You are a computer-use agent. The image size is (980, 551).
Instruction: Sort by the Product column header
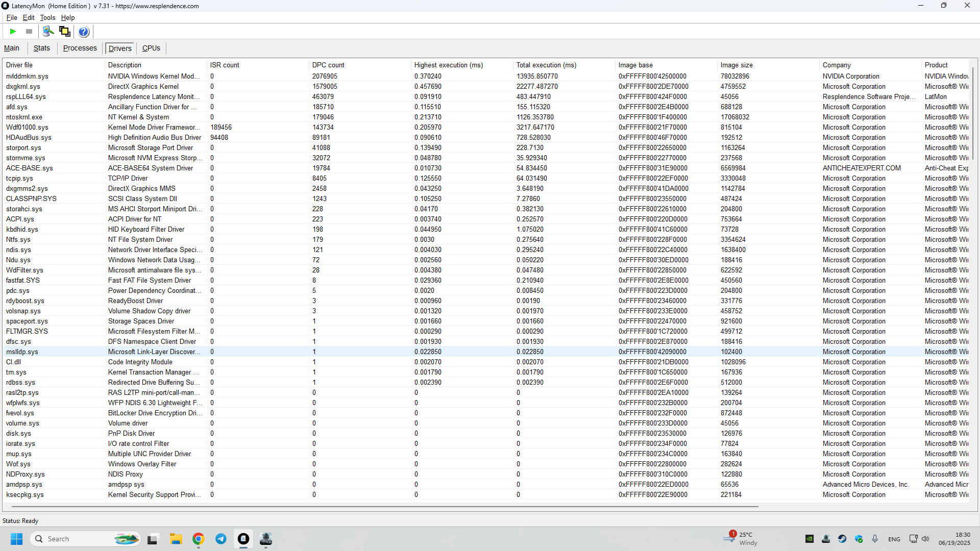(945, 65)
